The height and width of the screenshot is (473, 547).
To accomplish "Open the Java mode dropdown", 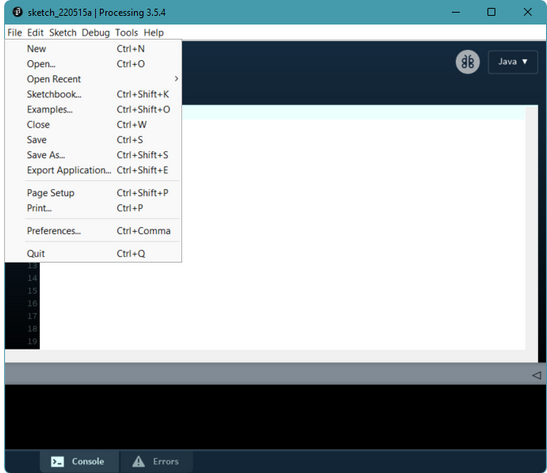I will coord(512,62).
